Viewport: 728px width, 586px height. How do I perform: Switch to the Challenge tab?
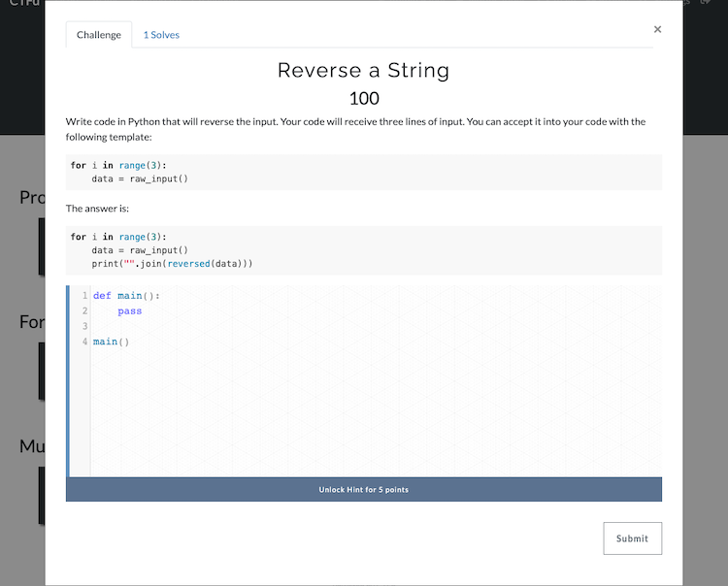99,35
